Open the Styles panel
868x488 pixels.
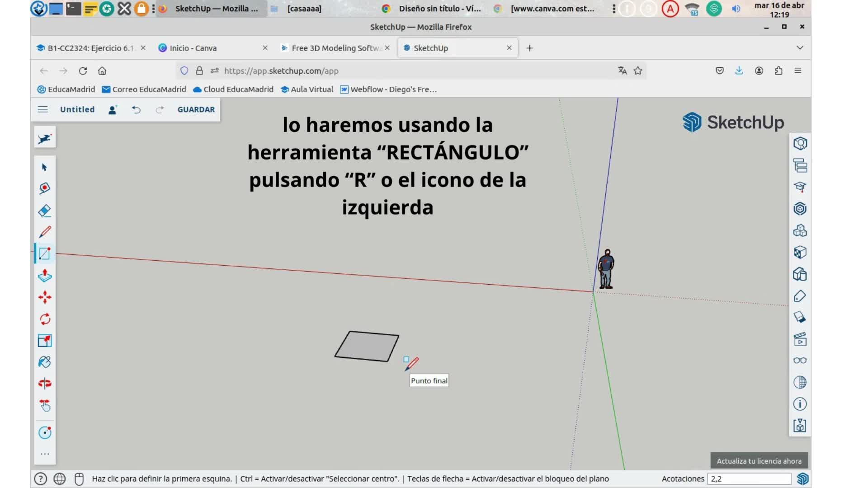click(x=800, y=274)
